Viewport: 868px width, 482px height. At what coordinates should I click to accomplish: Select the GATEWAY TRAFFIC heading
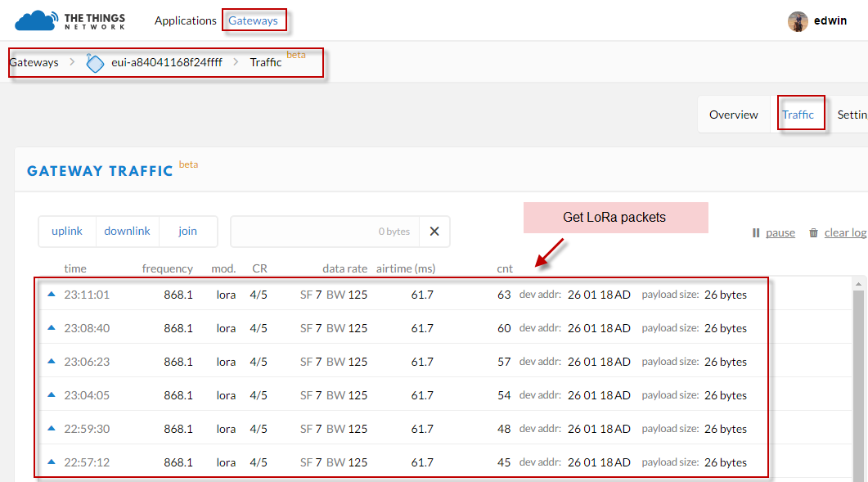tap(100, 171)
